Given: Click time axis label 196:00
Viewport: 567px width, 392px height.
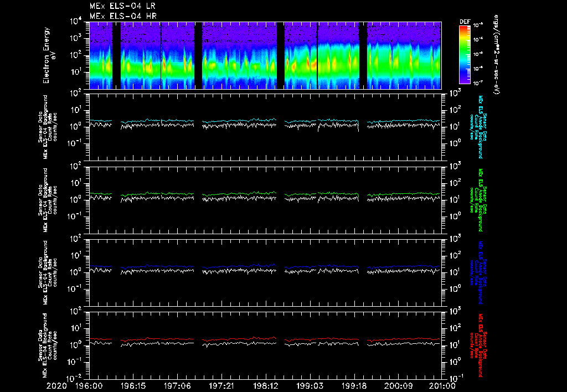Looking at the screenshot, I should (89, 386).
